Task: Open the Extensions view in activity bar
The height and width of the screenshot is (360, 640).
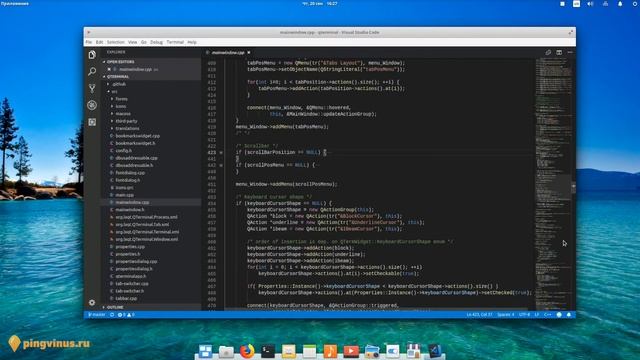Action: (92, 122)
